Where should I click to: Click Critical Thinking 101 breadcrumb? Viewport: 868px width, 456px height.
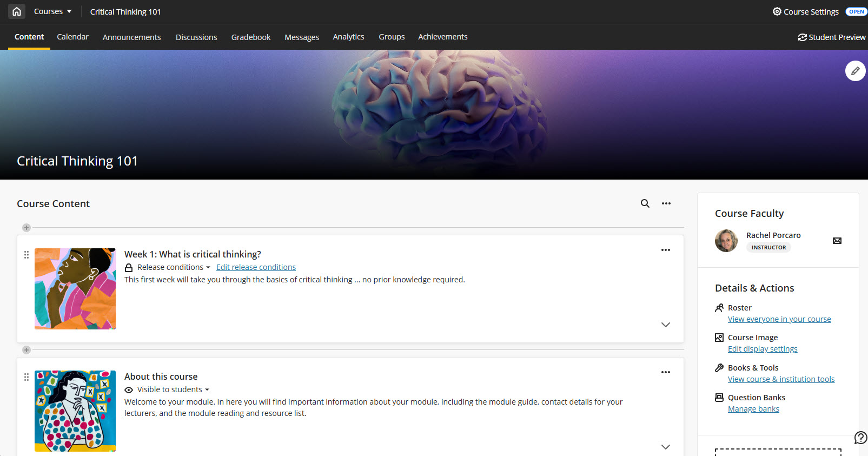click(x=125, y=12)
